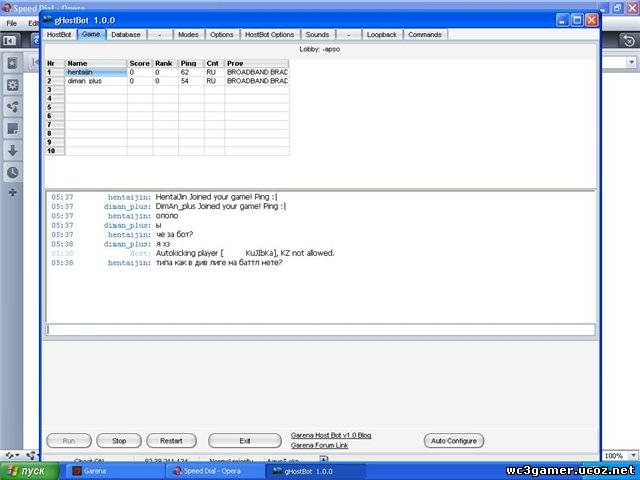Click Opera's closed-tabs trash icon at top right
Screen dimensions: 640x480
pyautogui.click(x=629, y=41)
